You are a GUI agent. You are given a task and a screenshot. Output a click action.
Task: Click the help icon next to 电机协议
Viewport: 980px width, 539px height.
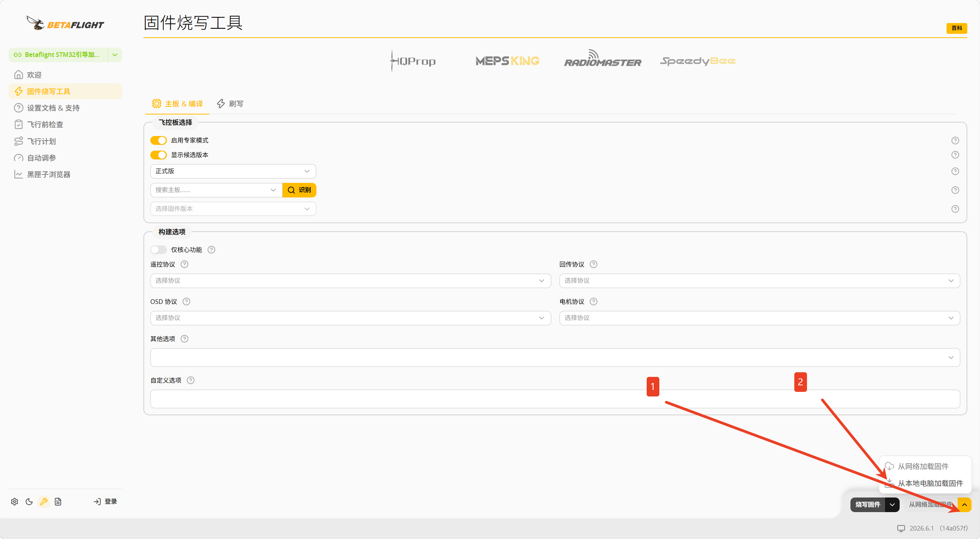(x=594, y=302)
